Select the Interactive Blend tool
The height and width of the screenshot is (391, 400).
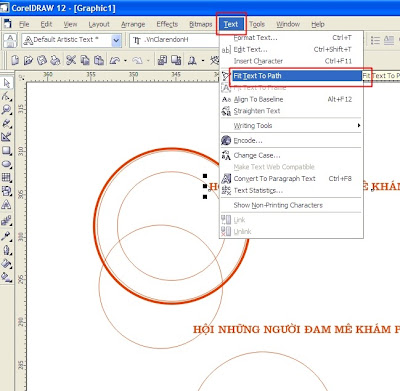(x=7, y=220)
